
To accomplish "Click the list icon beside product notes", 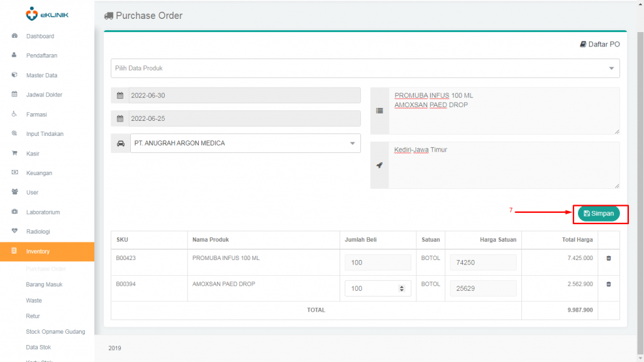I will point(379,111).
